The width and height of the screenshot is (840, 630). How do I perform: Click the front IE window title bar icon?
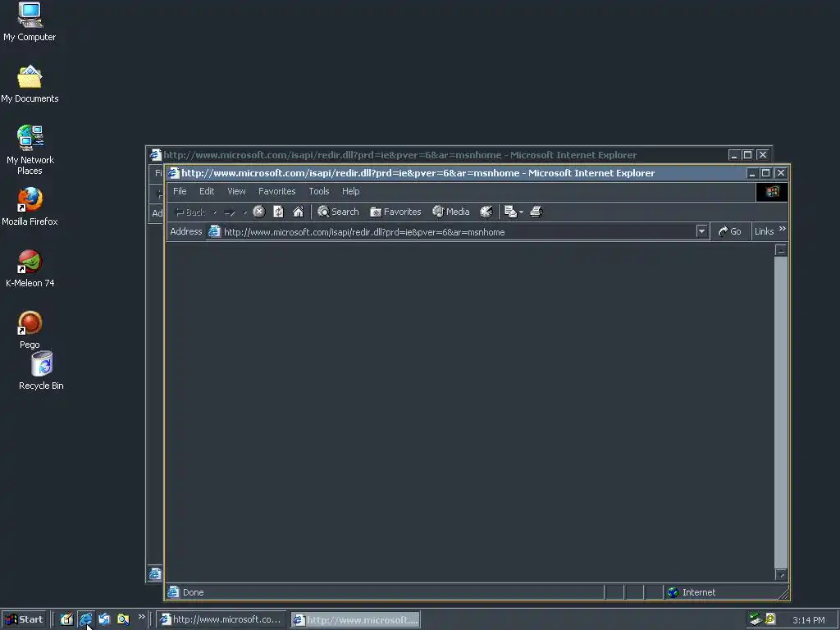click(173, 173)
